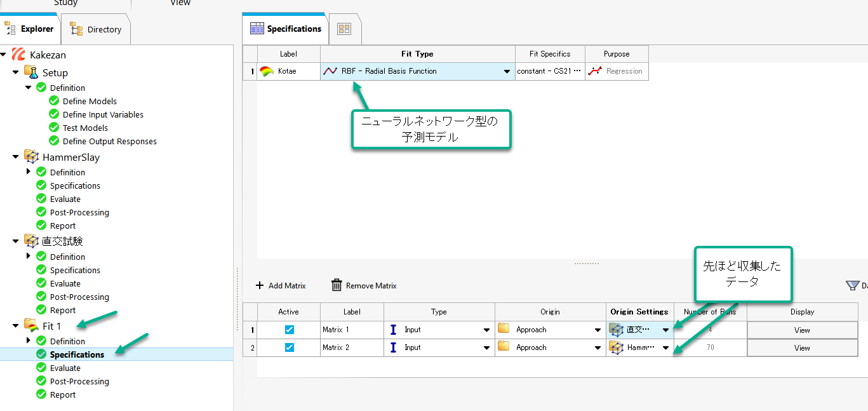868x411 pixels.
Task: Open Origin Settings dropdown for Matrix 1
Action: [x=665, y=330]
